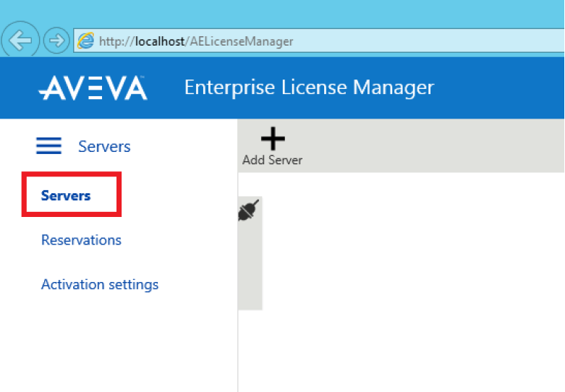Go forward using the browser forward arrow
The height and width of the screenshot is (392, 565).
56,40
